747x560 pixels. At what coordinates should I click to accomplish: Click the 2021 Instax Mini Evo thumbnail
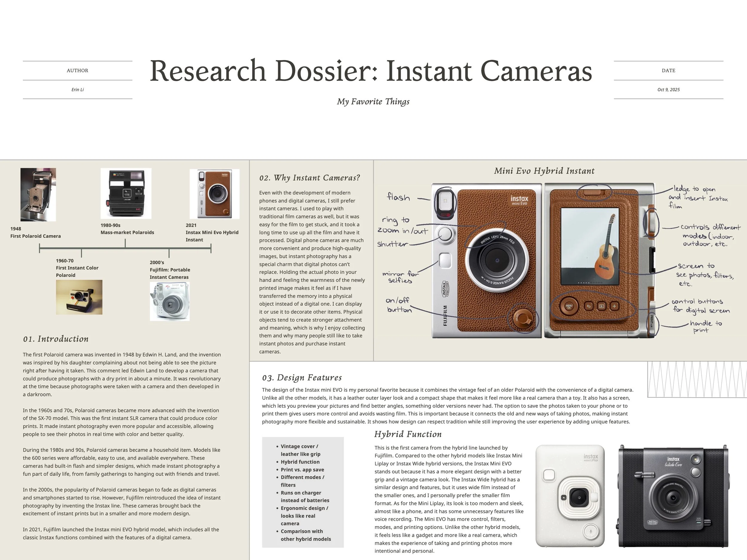click(215, 194)
